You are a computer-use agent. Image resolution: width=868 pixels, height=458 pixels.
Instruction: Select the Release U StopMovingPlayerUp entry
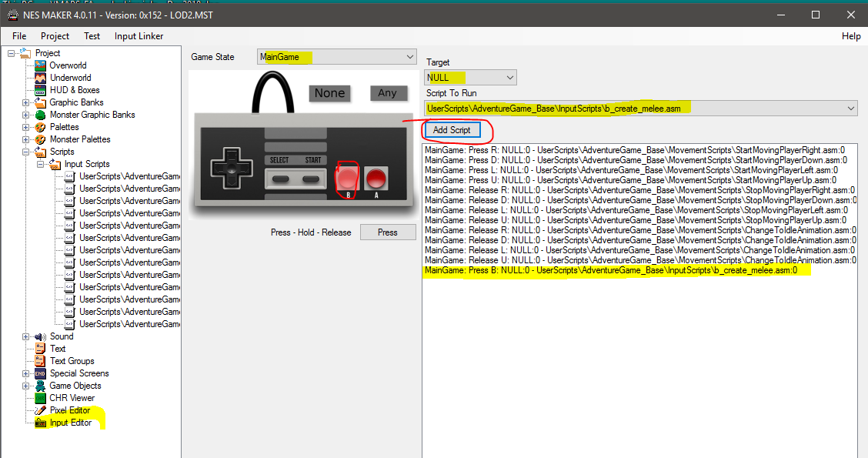click(636, 220)
